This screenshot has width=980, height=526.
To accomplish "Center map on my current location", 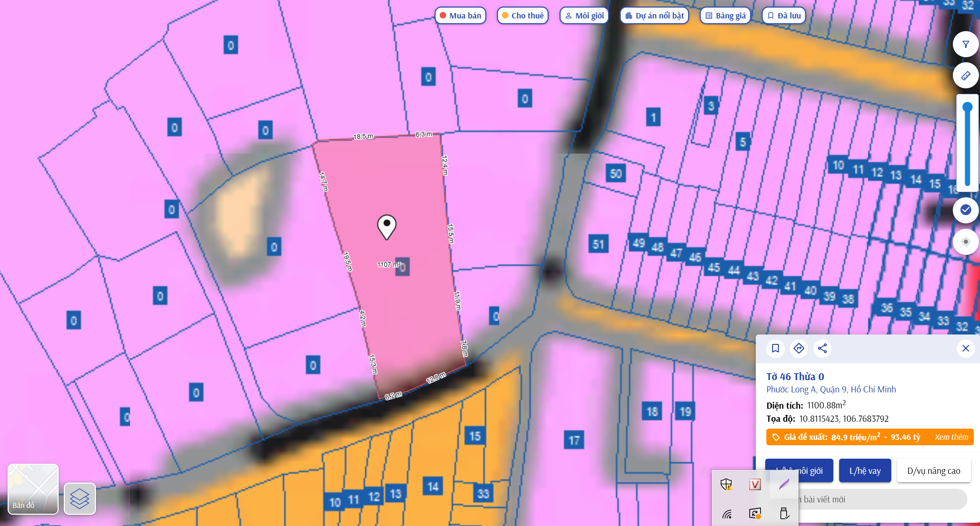I will tap(966, 241).
